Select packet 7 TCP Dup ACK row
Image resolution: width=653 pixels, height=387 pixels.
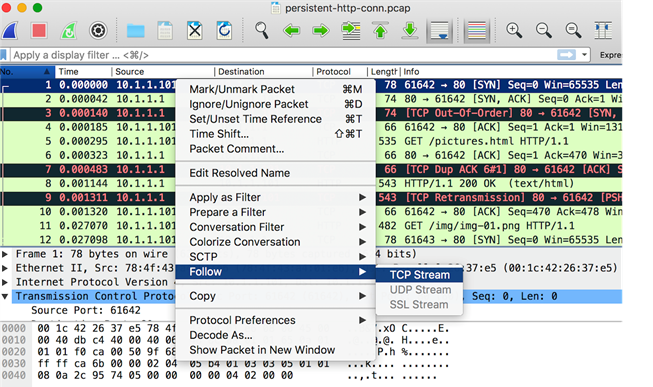(311, 170)
